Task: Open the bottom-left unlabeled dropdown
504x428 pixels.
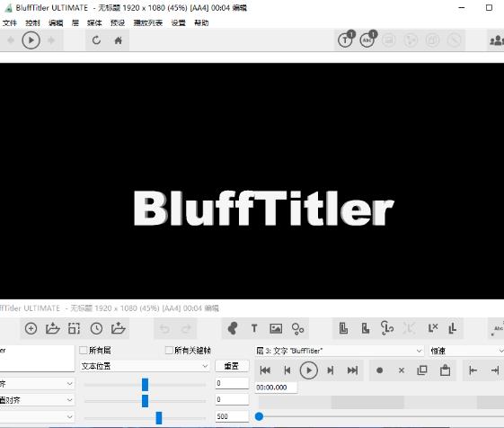Action: (37, 416)
